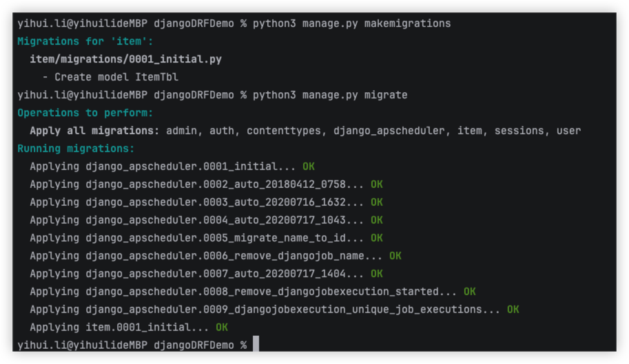629x364 pixels.
Task: Click the item/migrations/0001_initial.py file path
Action: [x=125, y=59]
